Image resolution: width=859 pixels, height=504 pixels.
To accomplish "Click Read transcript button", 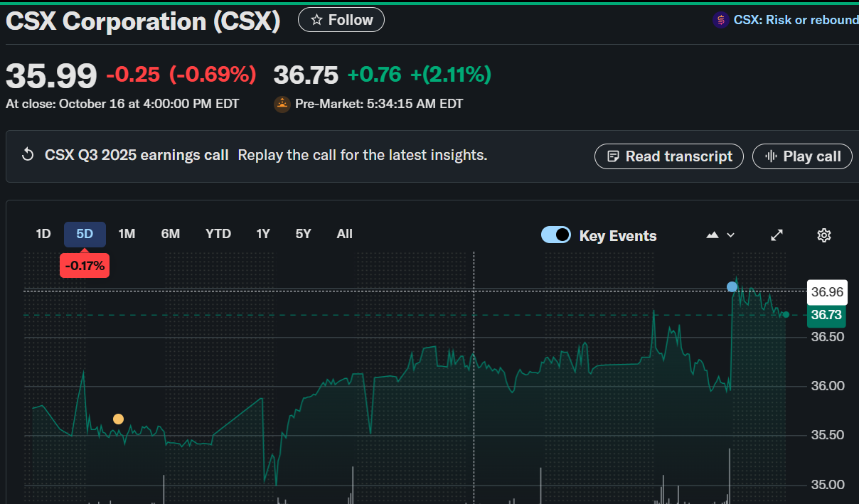I will coord(668,156).
